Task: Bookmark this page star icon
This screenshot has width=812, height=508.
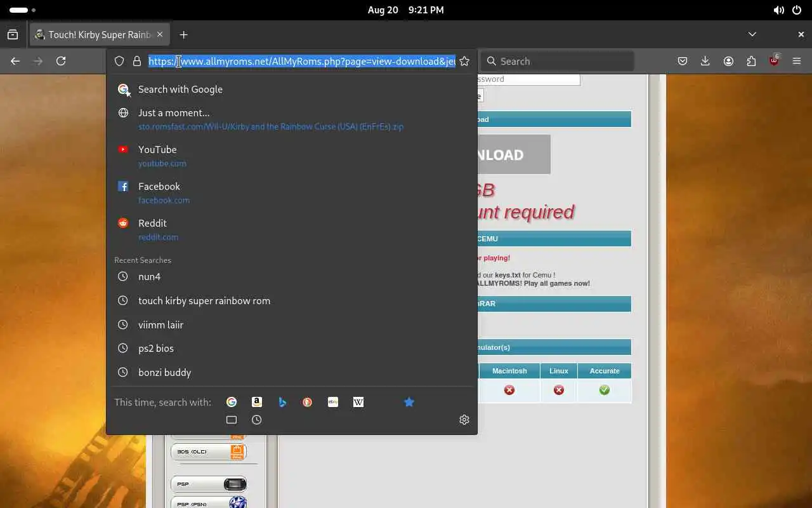Action: pyautogui.click(x=464, y=61)
